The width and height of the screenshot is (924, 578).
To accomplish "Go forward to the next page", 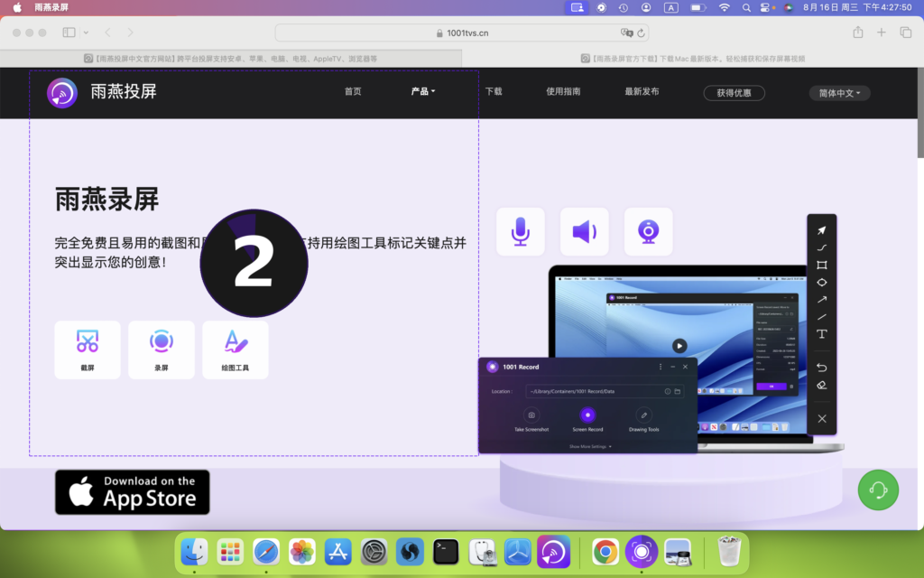I will (x=130, y=33).
